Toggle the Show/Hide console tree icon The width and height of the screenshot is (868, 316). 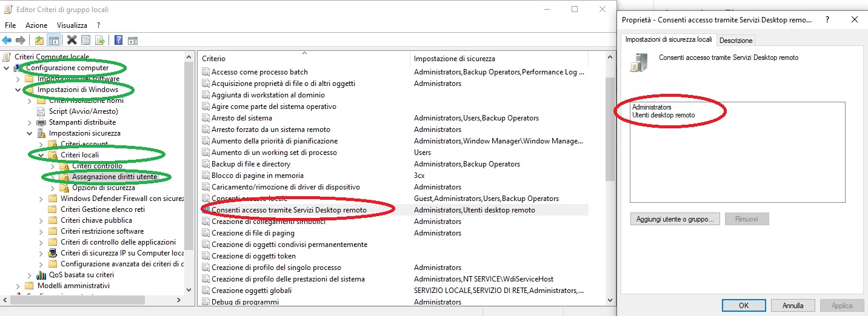(x=54, y=41)
